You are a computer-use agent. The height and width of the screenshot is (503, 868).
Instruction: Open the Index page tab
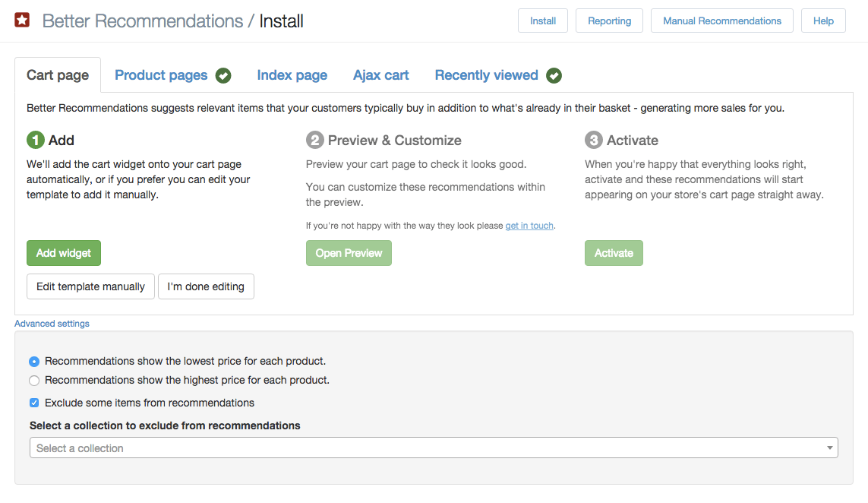[292, 75]
